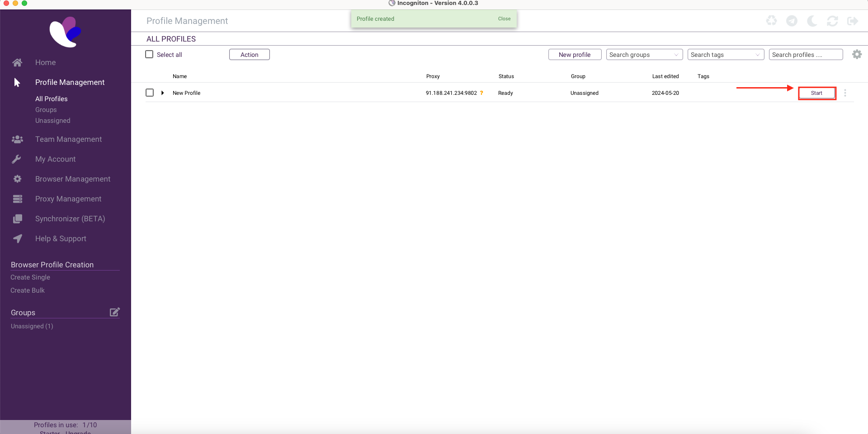Expand the New Profile row details arrow
Screen dimensions: 868x434
[162, 93]
